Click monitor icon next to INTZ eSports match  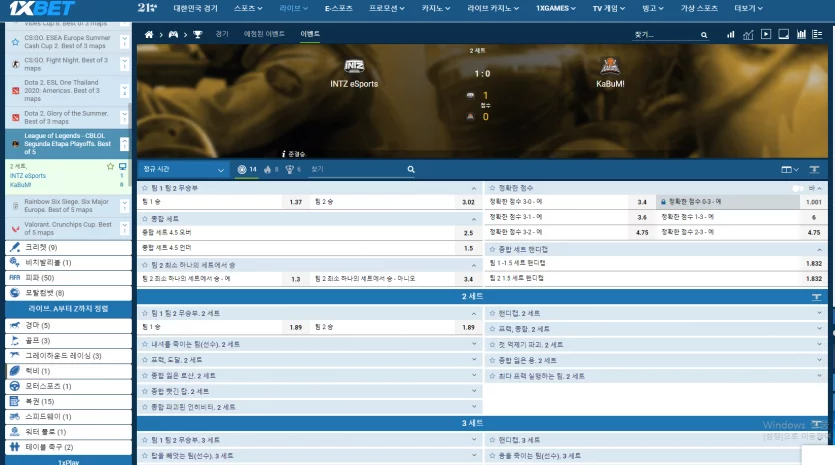pos(122,167)
